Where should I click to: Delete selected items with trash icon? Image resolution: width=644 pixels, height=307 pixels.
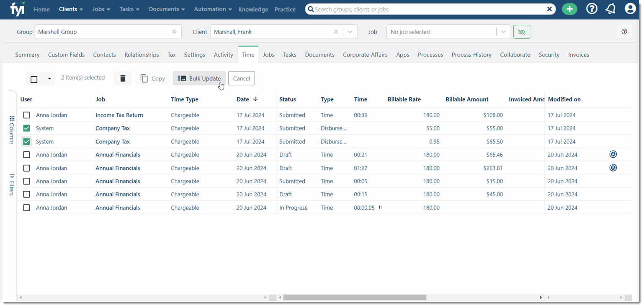(x=123, y=78)
